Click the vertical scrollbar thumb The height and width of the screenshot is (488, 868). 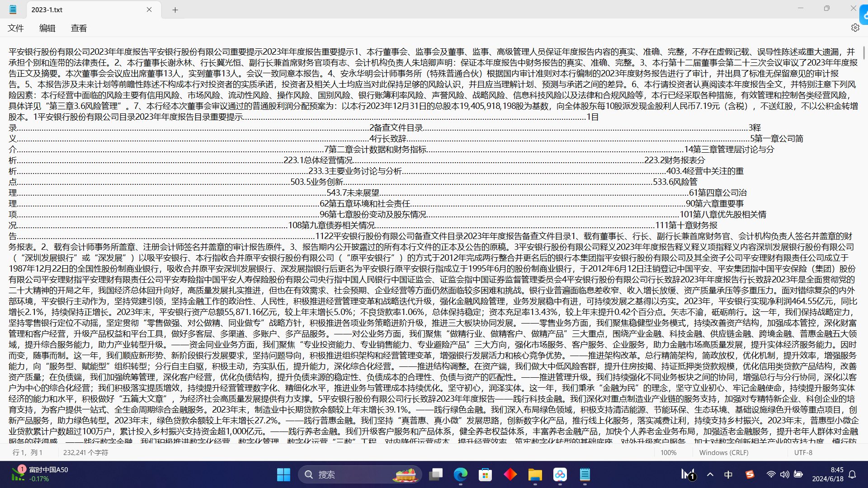click(x=864, y=52)
